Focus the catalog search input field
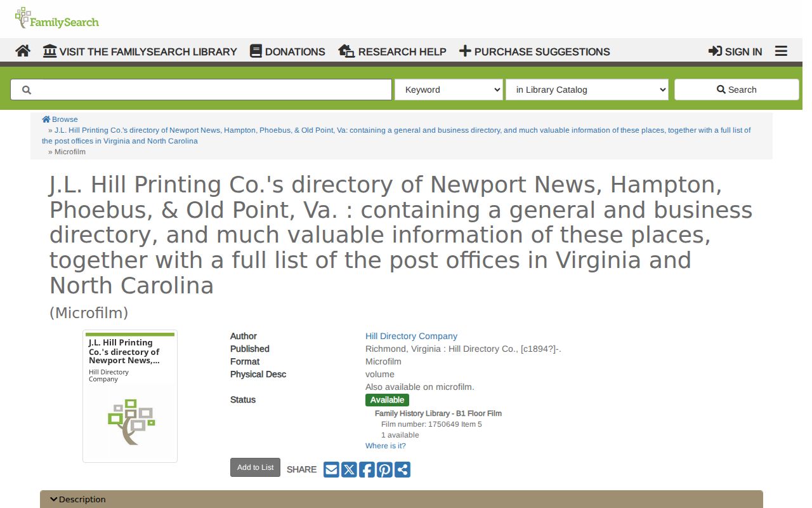 pyautogui.click(x=201, y=90)
